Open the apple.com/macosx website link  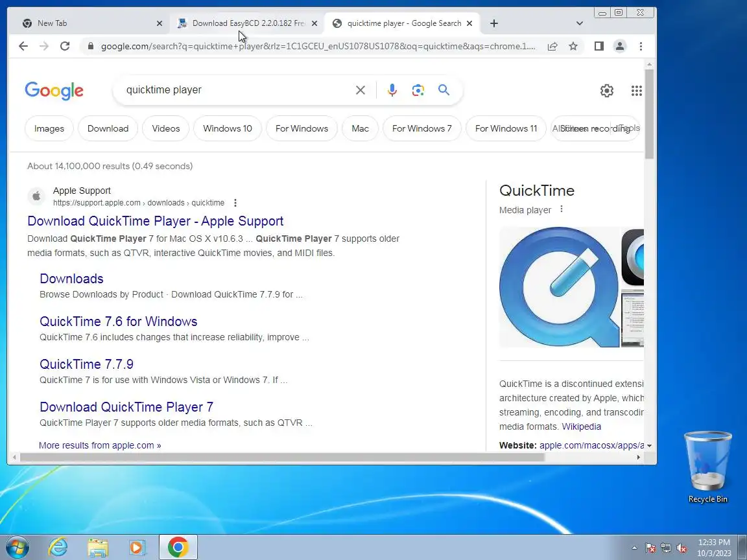(x=591, y=445)
